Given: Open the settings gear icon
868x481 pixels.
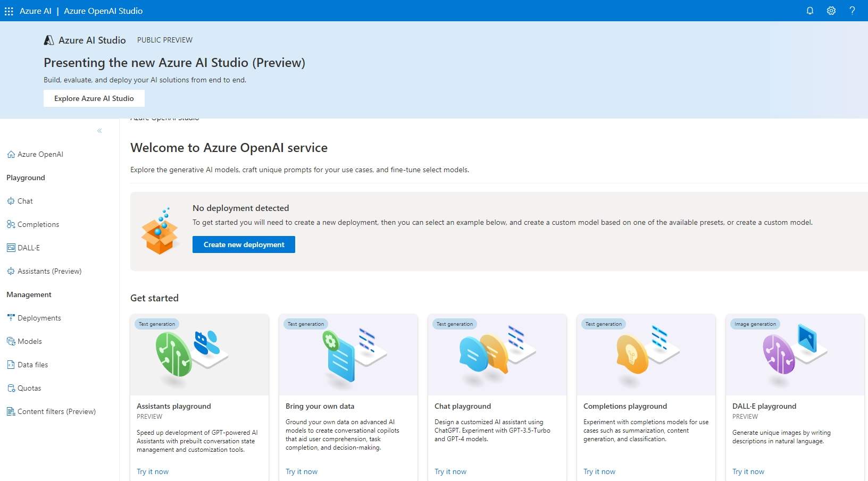Looking at the screenshot, I should coord(831,11).
